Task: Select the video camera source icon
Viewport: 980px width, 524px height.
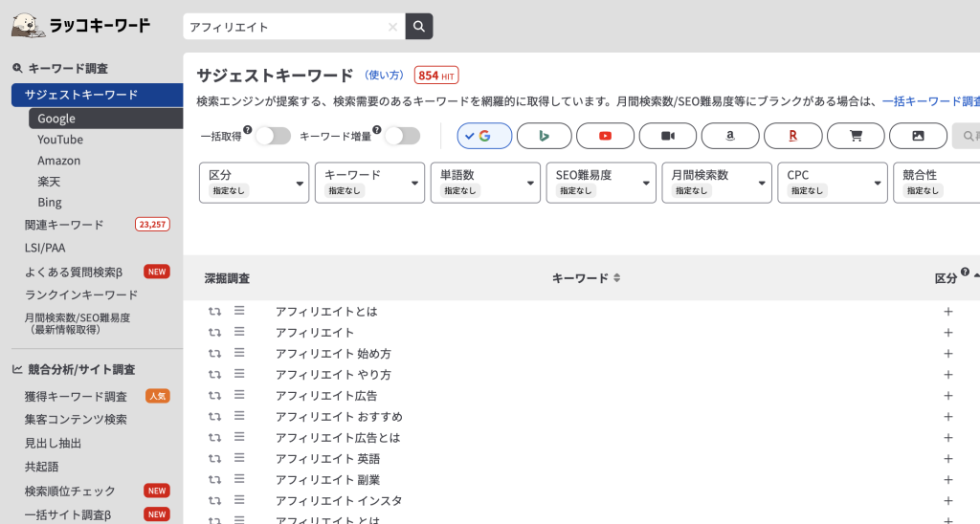Action: coord(667,136)
